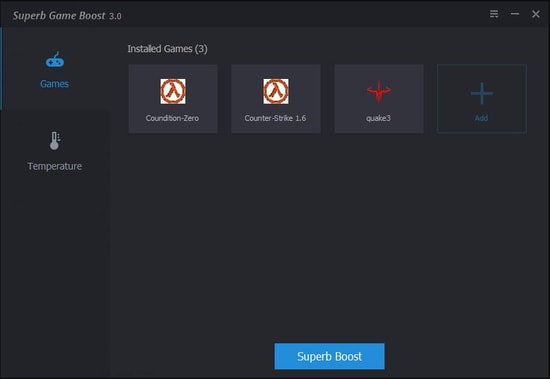Click the Add game tile border

482,99
